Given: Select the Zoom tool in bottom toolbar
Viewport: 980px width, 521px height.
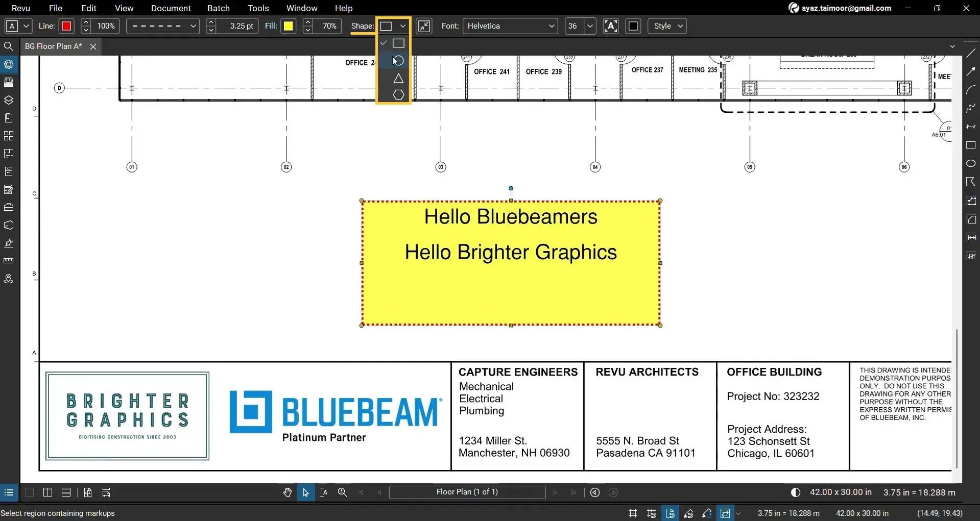Looking at the screenshot, I should 342,492.
